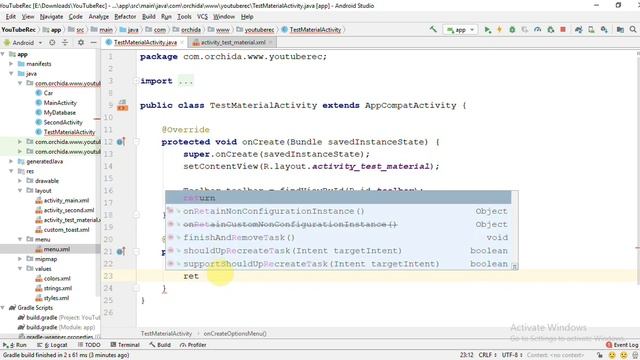Click the Make Project hammer icon
The width and height of the screenshot is (640, 360).
click(x=433, y=29)
